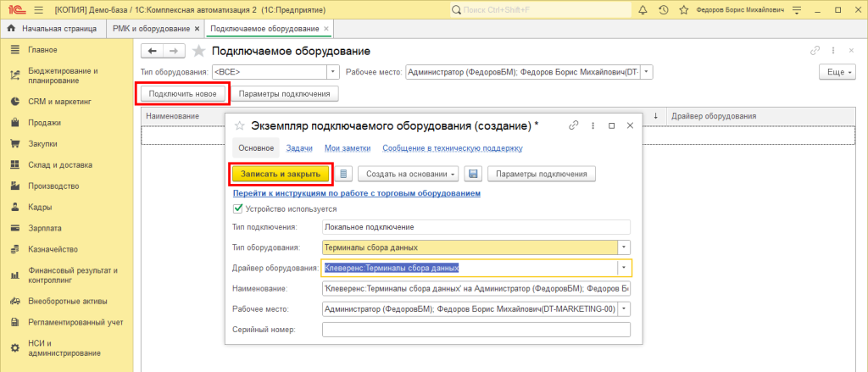Expand Рабочее место filter dropdown on main form
This screenshot has width=868, height=372.
pos(647,72)
